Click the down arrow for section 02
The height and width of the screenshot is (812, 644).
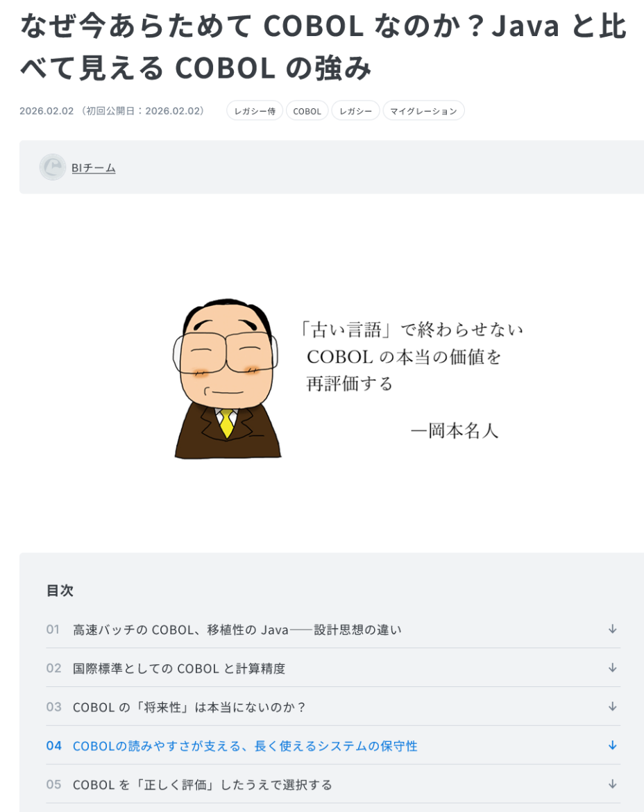[612, 668]
